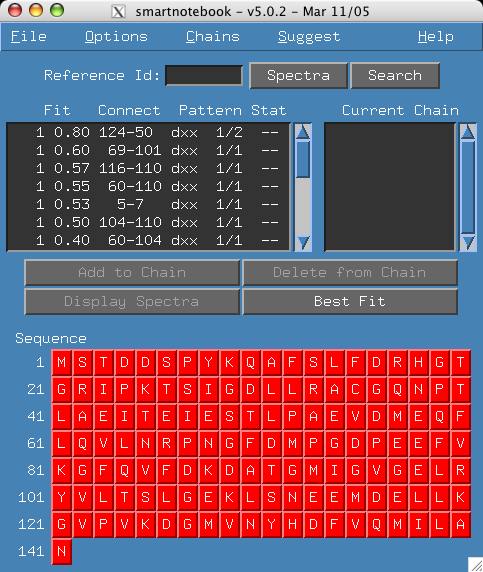Click the fit list scrollbar thumb

point(303,160)
